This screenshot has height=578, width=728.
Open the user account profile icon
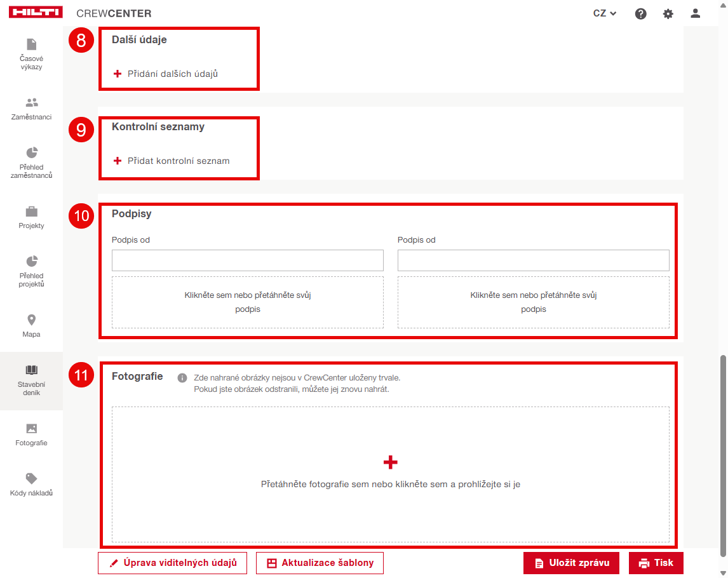coord(695,13)
